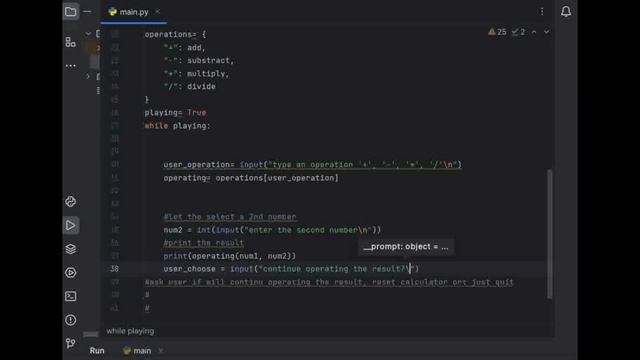Click the num2 input code line
The width and height of the screenshot is (640, 360).
272,230
